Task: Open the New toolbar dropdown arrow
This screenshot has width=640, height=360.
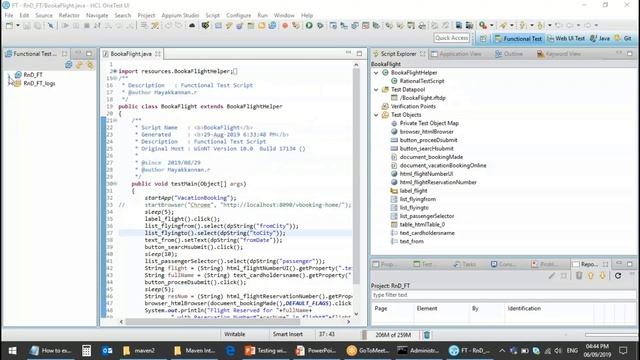Action: point(18,25)
